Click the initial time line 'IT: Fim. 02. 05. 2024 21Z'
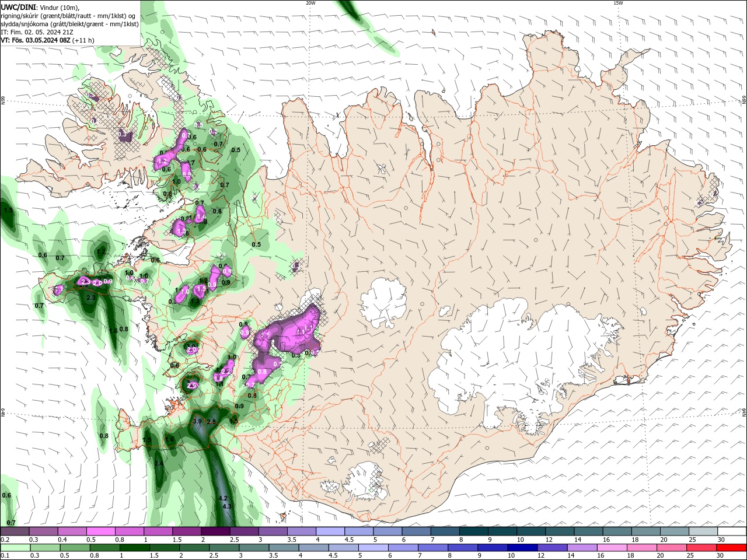 pos(37,32)
